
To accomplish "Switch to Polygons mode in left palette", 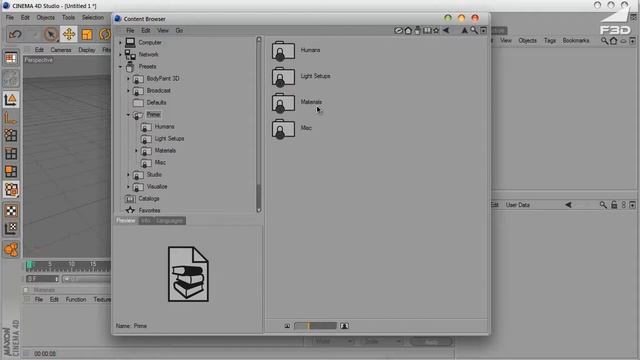I will coord(11,171).
